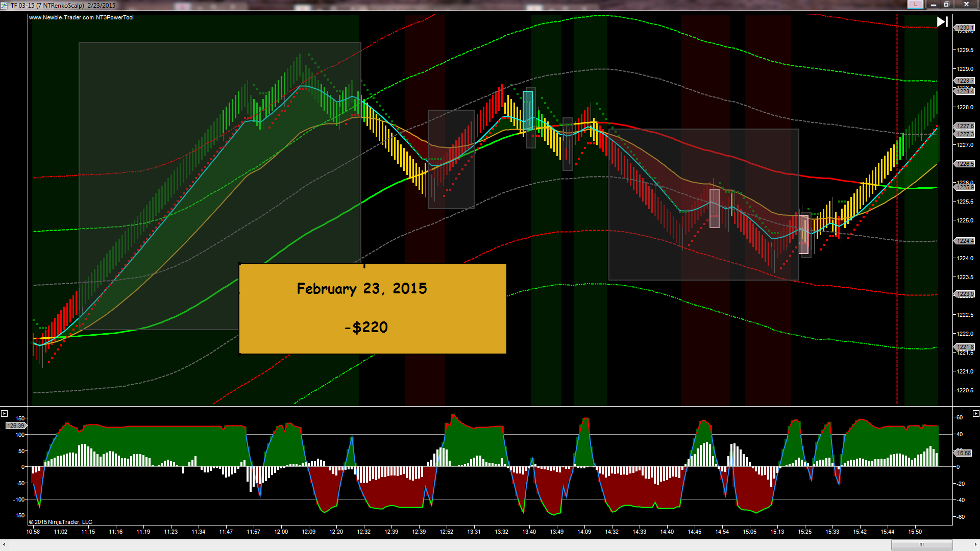Click the Newbie-Trader.com NT3PowerTool label
980x551 pixels.
81,17
